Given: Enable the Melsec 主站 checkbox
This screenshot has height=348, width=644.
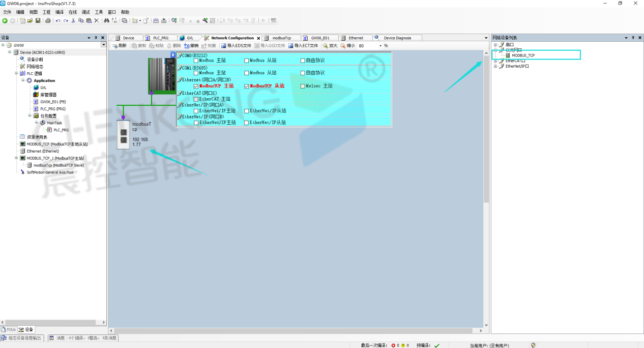Looking at the screenshot, I should pyautogui.click(x=303, y=86).
